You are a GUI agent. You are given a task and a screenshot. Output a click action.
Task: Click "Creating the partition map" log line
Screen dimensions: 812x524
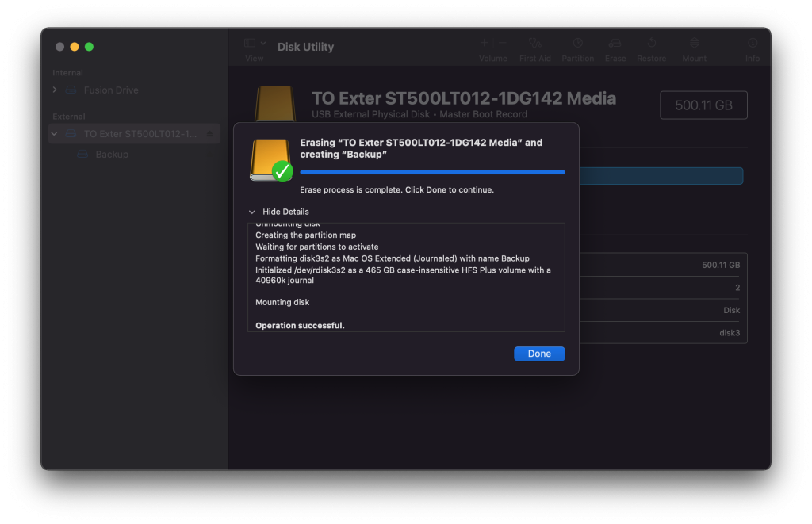(305, 235)
